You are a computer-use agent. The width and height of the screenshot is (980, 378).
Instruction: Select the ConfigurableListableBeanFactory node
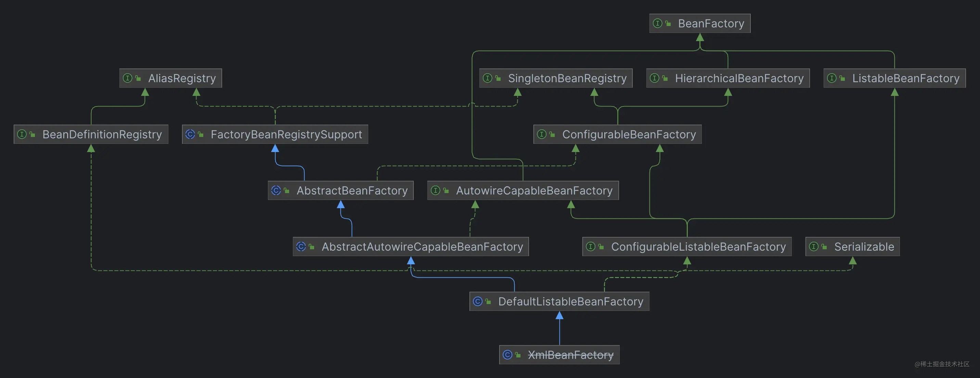click(x=687, y=246)
